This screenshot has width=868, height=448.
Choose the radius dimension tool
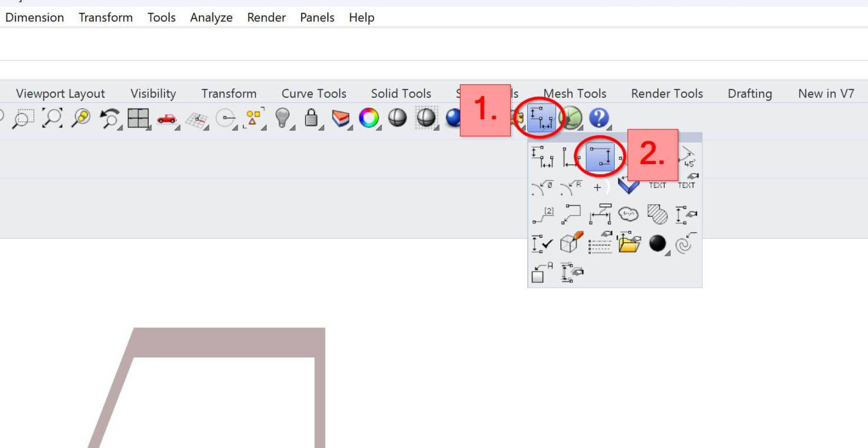coord(571,187)
